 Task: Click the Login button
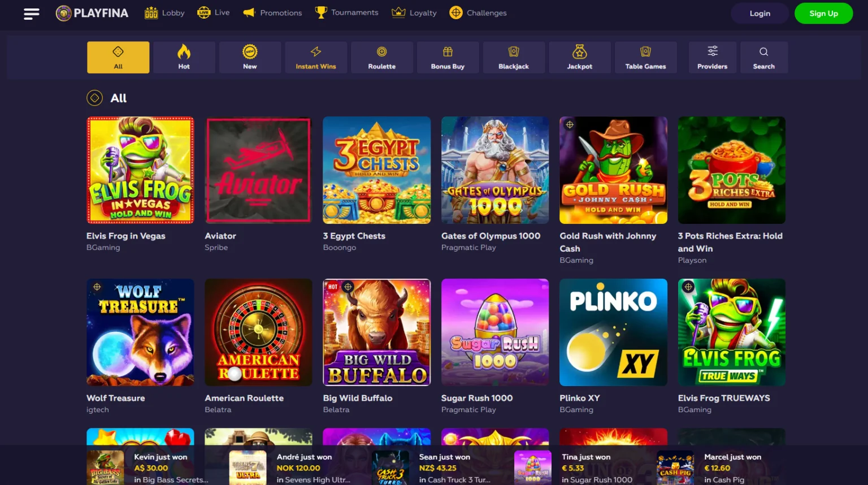(760, 14)
